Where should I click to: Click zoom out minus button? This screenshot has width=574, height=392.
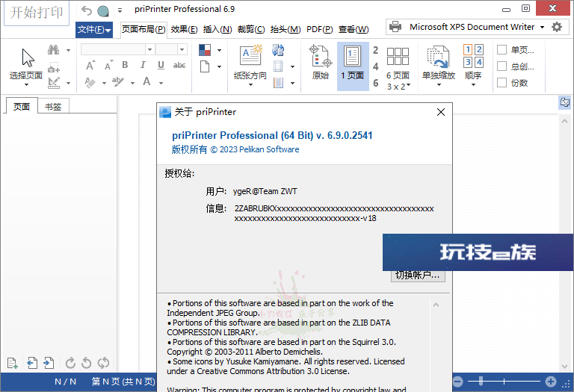tap(457, 382)
